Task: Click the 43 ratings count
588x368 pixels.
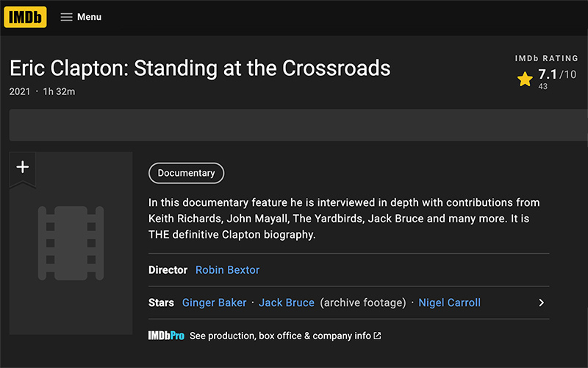Action: 542,86
